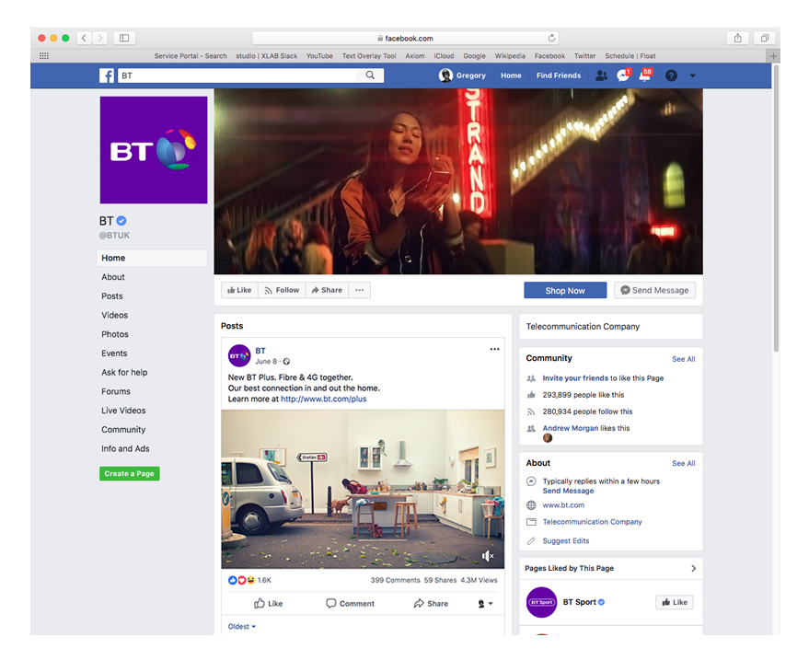Open the Oldest comment sort dropdown
809x672 pixels.
(242, 627)
